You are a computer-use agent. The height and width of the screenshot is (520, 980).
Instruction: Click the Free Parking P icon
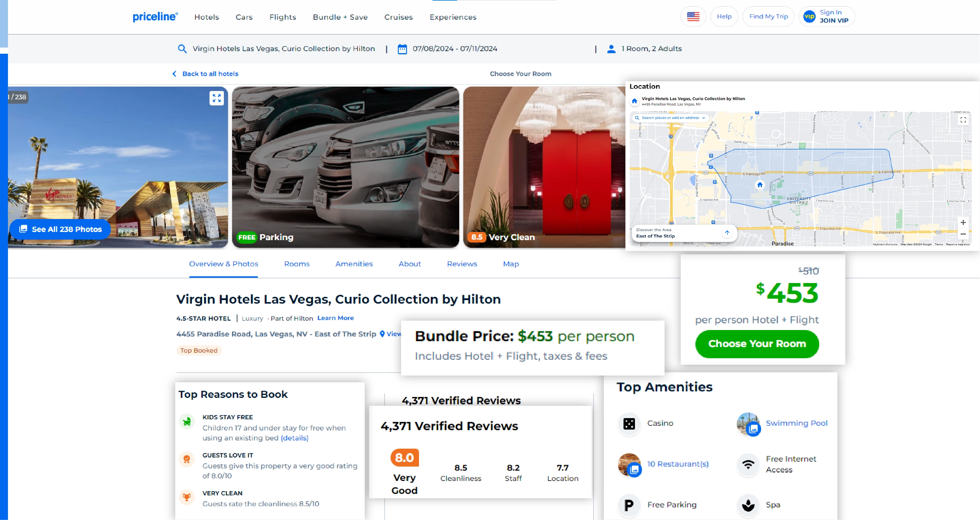(629, 505)
